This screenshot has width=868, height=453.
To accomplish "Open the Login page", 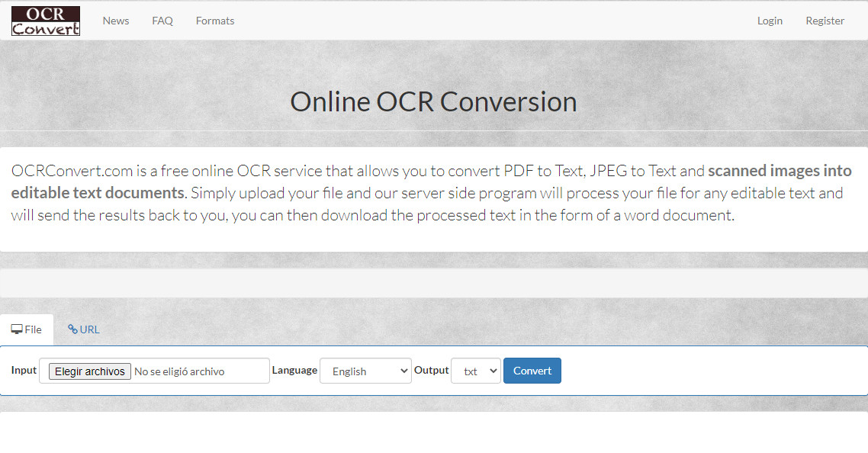I will click(770, 21).
